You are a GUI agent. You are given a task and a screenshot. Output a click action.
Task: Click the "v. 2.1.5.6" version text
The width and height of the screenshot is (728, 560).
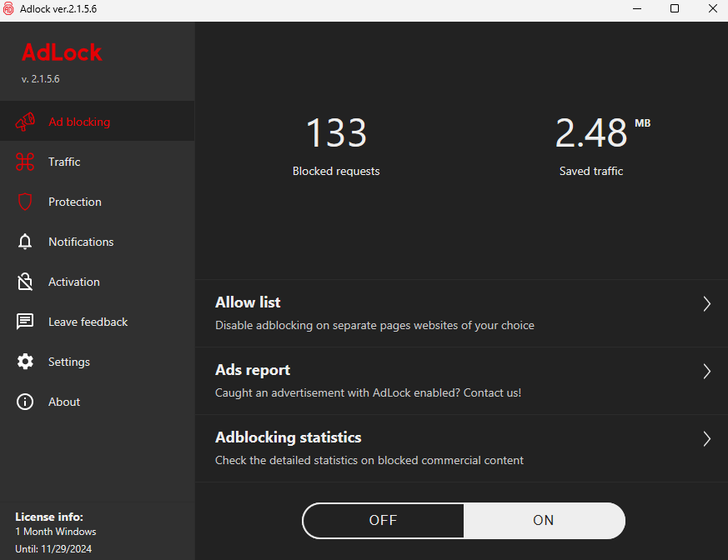click(x=40, y=79)
